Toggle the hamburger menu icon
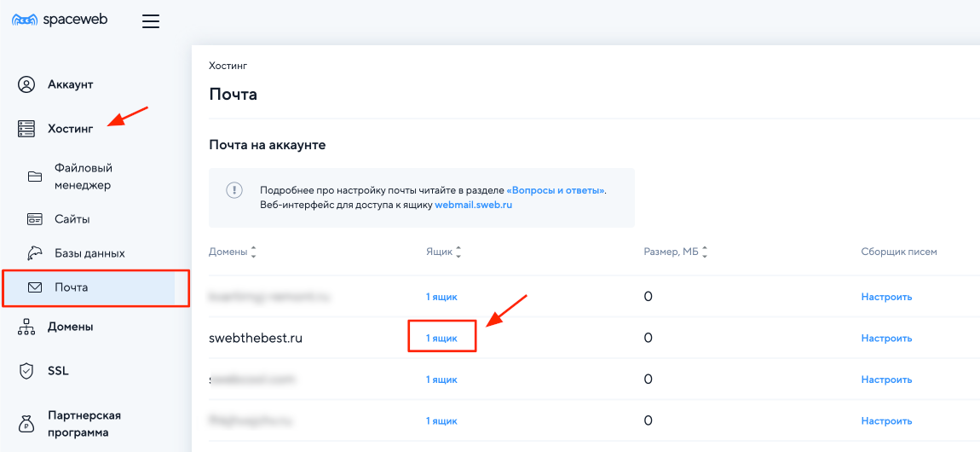 coord(151,21)
